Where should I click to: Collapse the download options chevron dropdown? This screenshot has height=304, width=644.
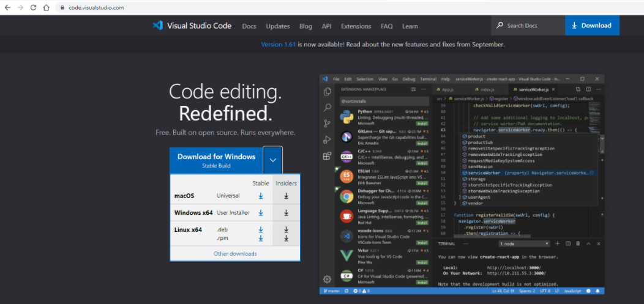pos(273,160)
